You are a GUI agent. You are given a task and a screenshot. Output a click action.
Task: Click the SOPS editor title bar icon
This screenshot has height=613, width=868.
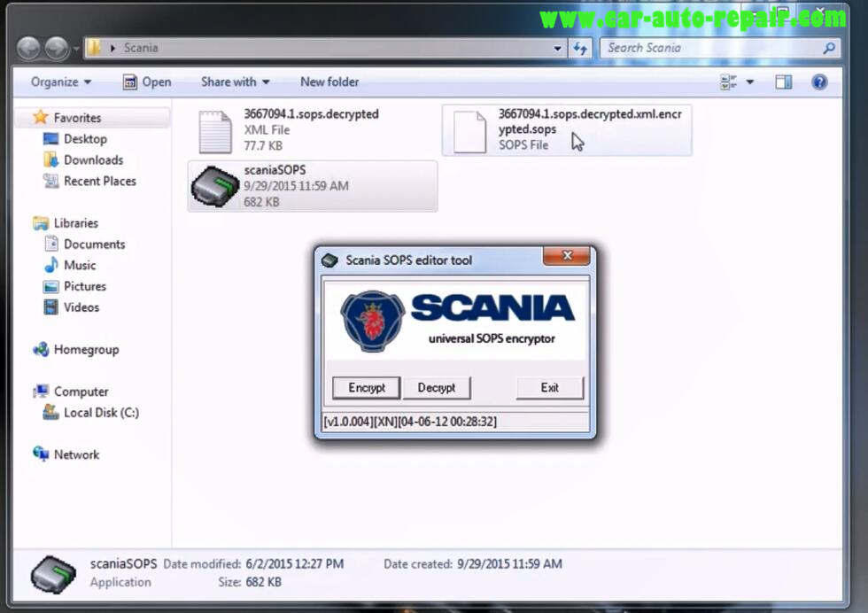coord(329,260)
